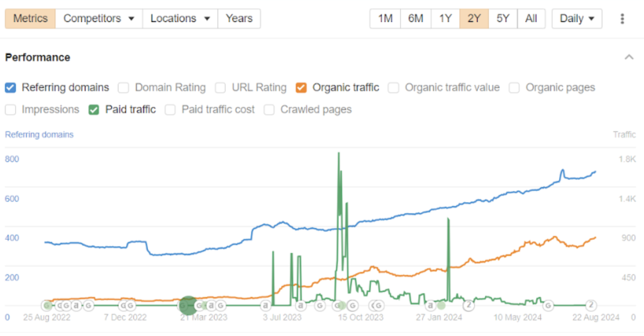This screenshot has width=644, height=336.
Task: Open the Locations dropdown
Action: coord(179,19)
